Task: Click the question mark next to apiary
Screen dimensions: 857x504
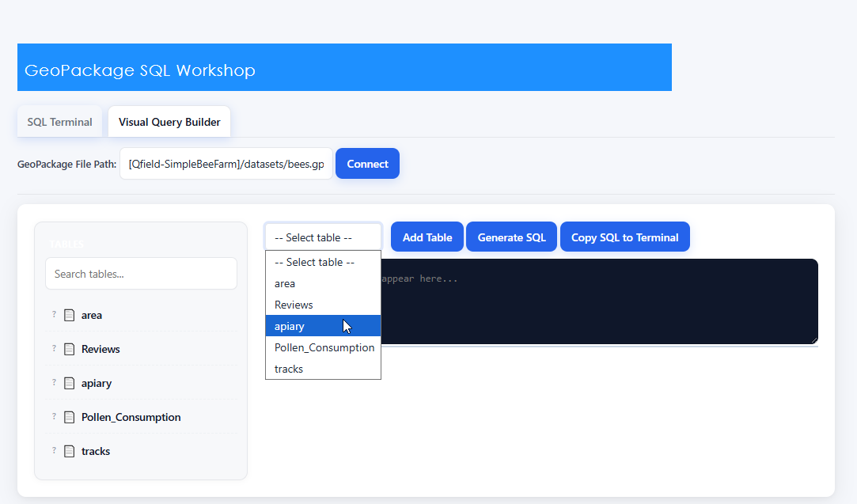Action: (x=54, y=382)
